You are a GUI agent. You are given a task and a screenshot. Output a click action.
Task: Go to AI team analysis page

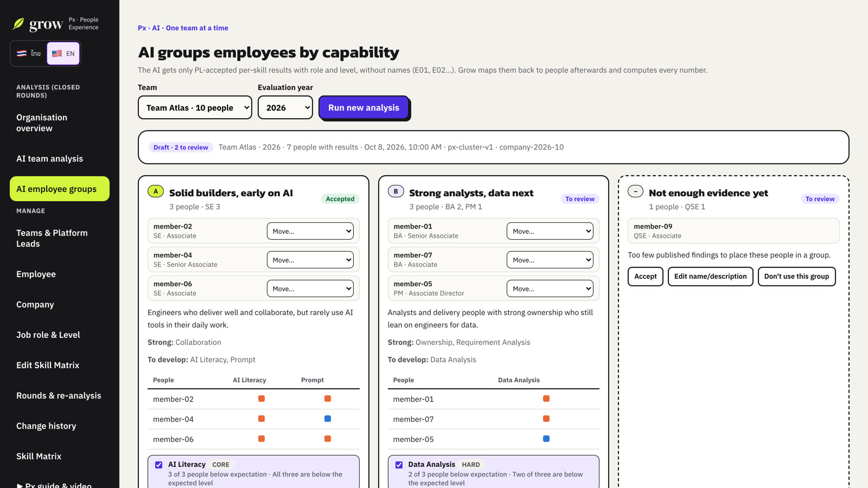point(60,158)
